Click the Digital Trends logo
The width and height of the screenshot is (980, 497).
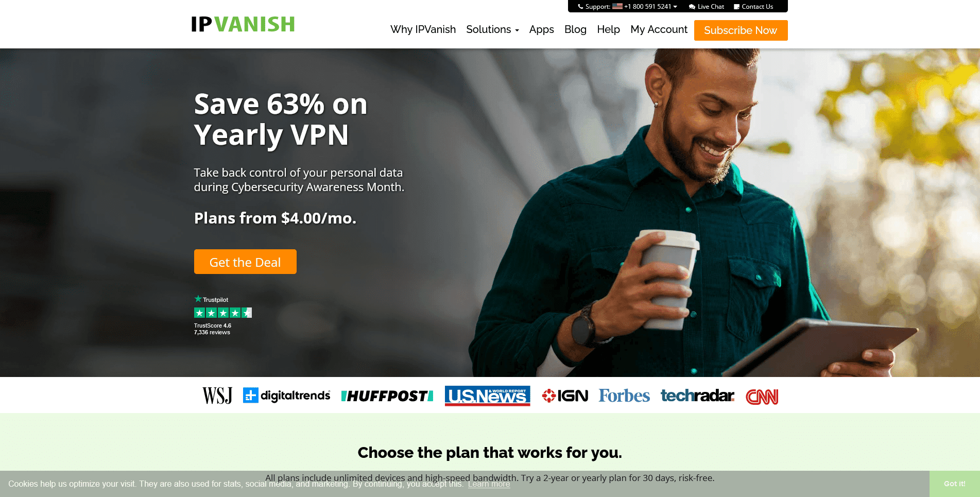tap(286, 396)
